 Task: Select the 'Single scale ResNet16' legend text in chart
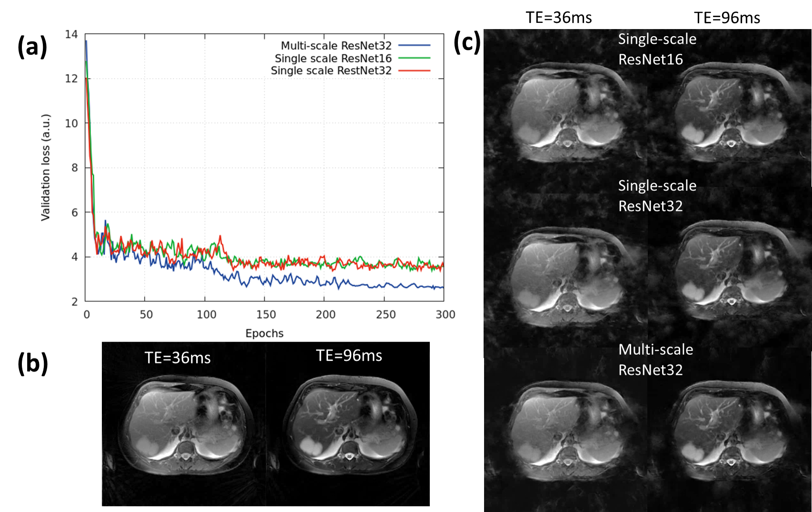333,58
